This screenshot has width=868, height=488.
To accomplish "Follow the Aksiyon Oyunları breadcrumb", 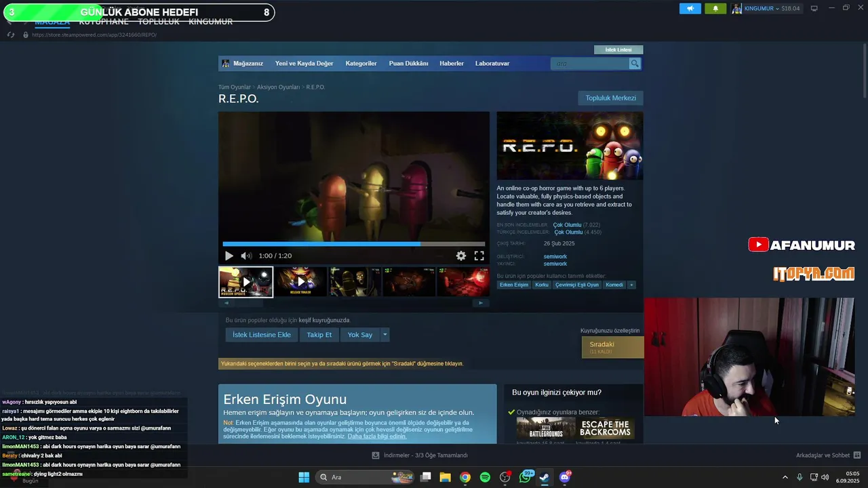I will point(278,87).
